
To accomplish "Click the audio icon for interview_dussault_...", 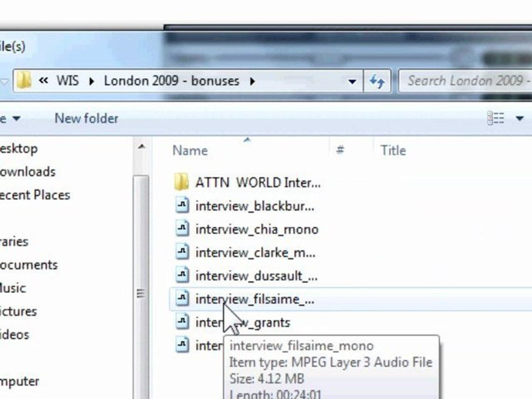I will point(182,276).
